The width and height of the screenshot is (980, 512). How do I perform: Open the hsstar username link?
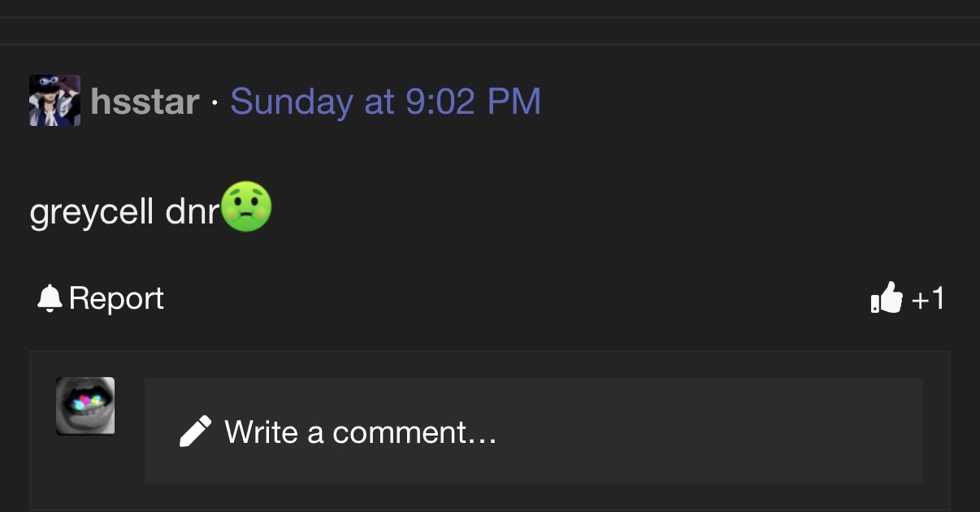coord(145,102)
